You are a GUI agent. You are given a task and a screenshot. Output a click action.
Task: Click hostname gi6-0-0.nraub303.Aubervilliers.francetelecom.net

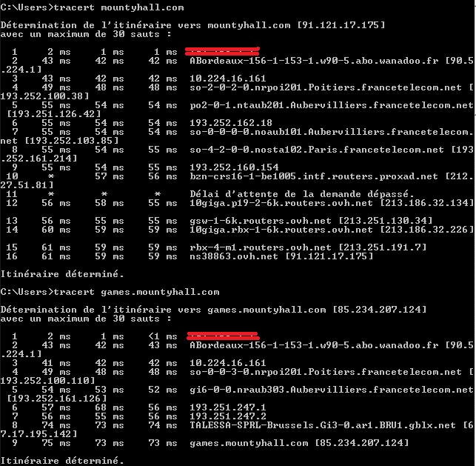pyautogui.click(x=332, y=390)
